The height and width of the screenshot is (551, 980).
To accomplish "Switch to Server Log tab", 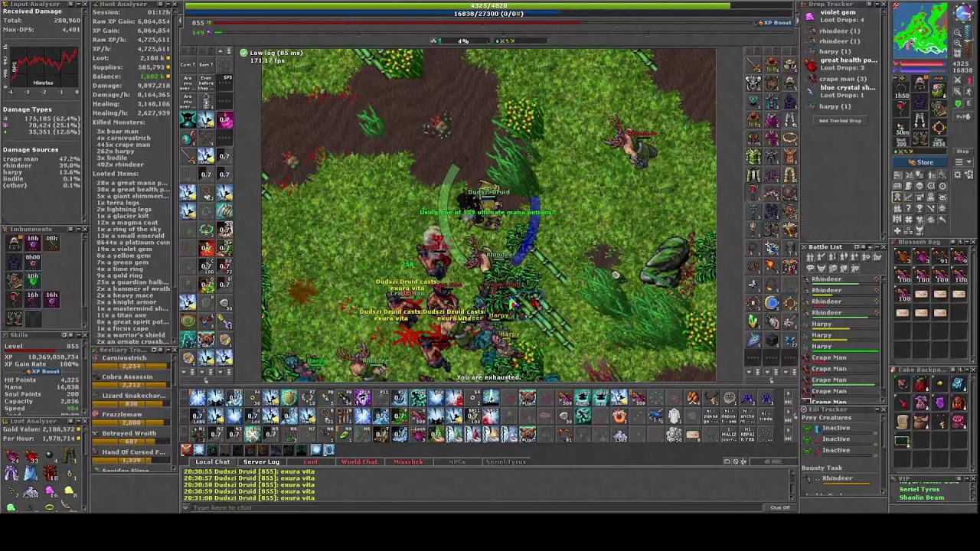I will click(x=261, y=461).
